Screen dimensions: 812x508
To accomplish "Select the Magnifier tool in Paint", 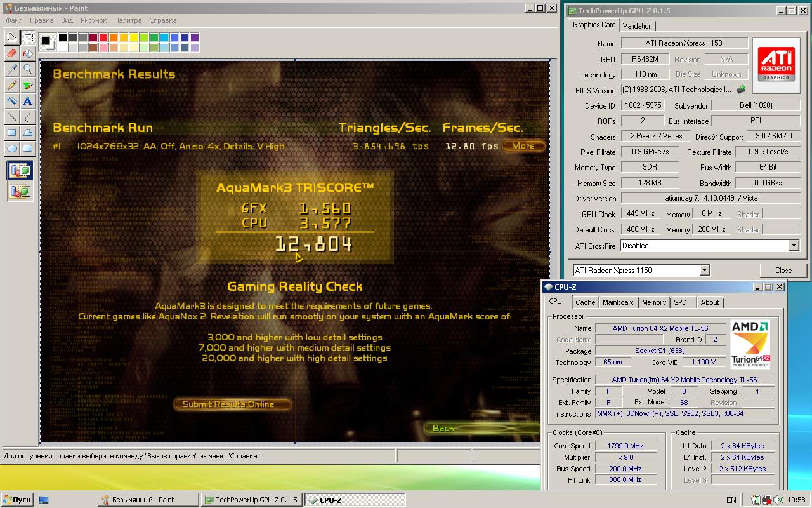I will pyautogui.click(x=28, y=69).
